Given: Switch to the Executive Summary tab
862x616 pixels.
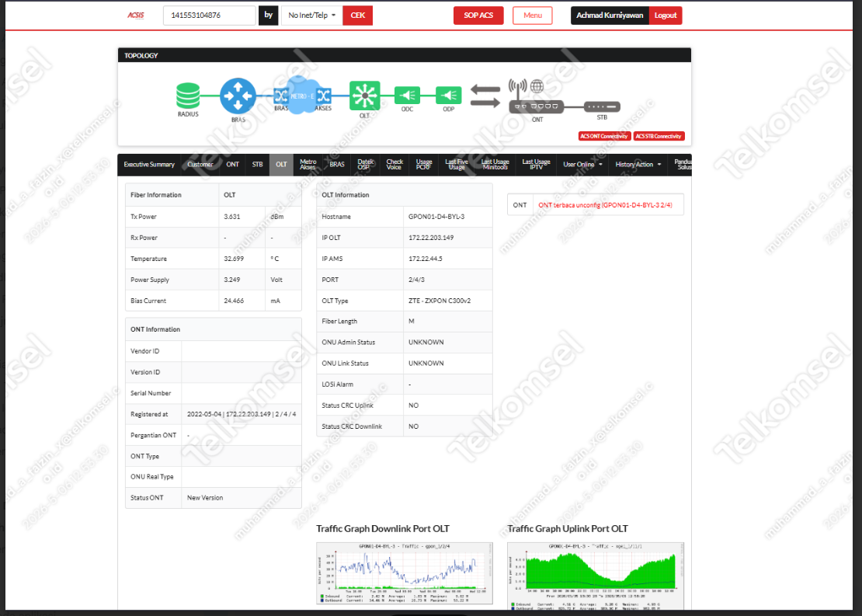Looking at the screenshot, I should [149, 165].
